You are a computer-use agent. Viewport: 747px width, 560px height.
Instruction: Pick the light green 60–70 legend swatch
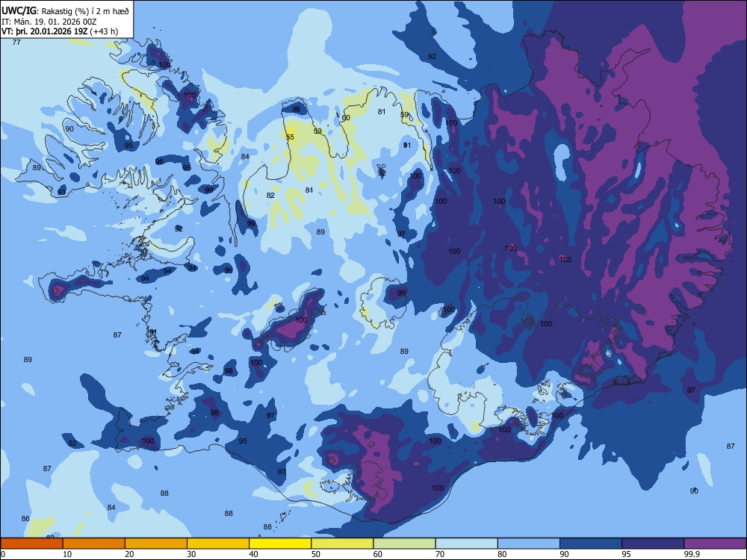tap(404, 544)
